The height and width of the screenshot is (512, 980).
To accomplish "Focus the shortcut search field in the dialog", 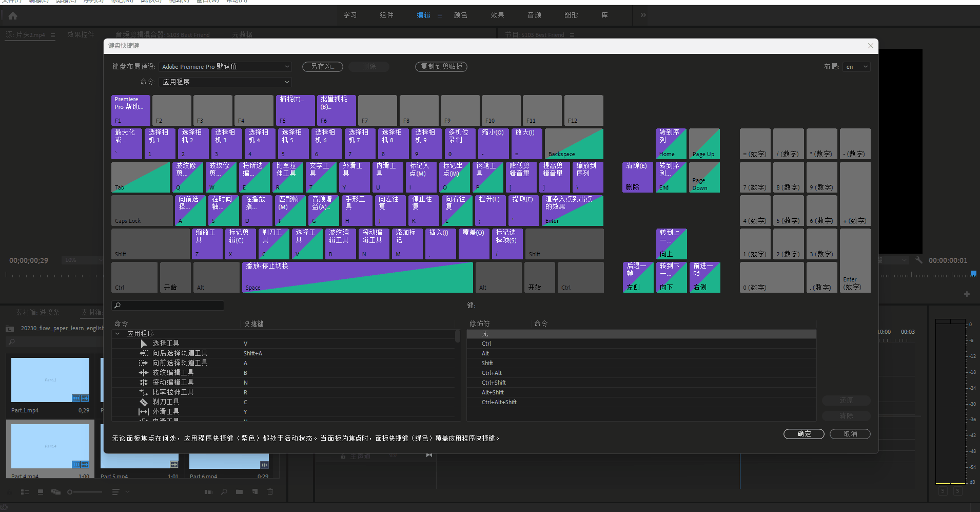I will click(168, 306).
